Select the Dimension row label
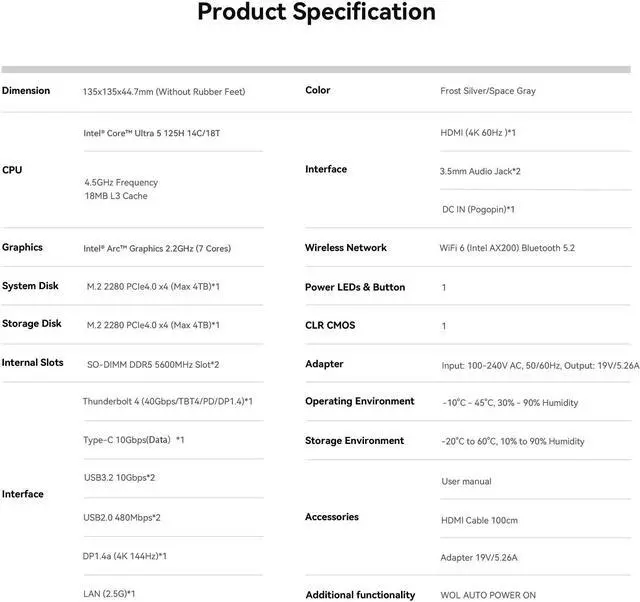640x602 pixels. 26,91
